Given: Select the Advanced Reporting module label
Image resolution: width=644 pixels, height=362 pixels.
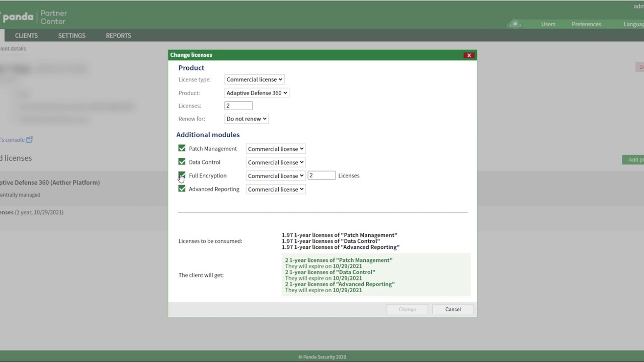Looking at the screenshot, I should tap(214, 189).
